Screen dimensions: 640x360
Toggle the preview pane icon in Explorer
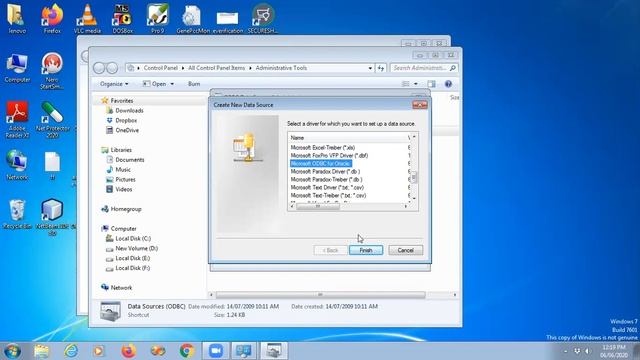(431, 84)
